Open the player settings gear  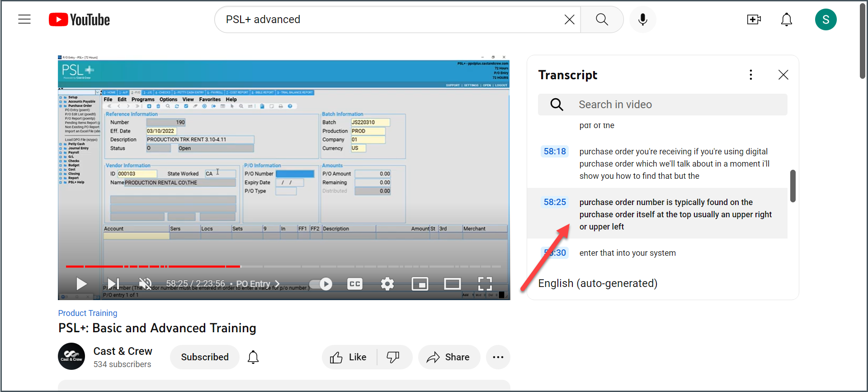387,284
